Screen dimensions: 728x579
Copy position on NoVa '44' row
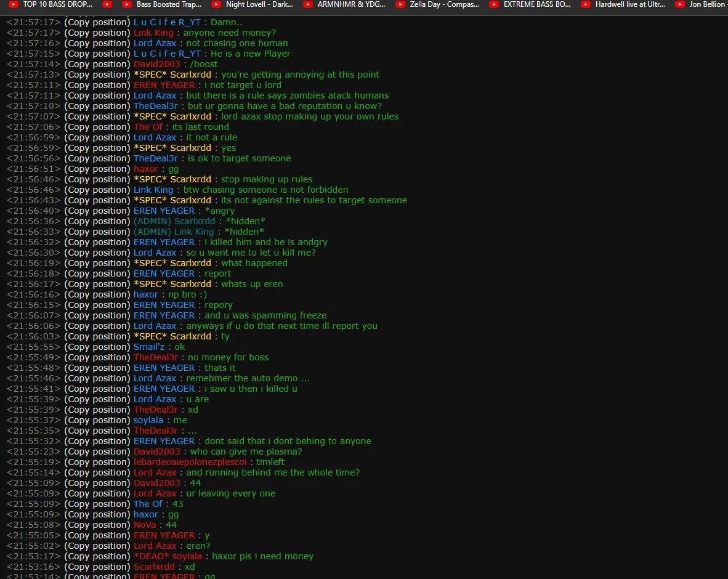pyautogui.click(x=97, y=525)
